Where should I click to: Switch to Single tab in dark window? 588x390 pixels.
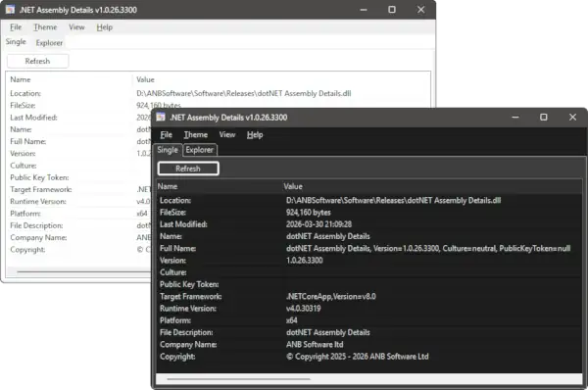[x=168, y=150]
